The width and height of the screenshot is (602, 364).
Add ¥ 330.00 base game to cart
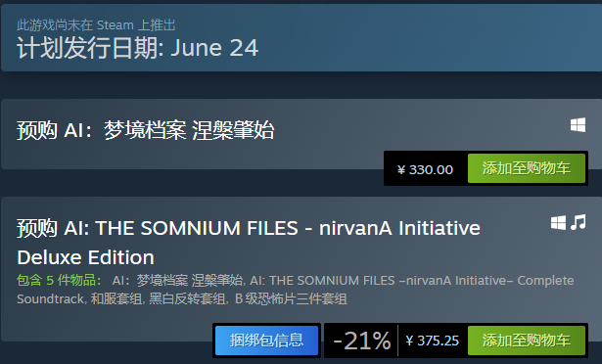(527, 168)
